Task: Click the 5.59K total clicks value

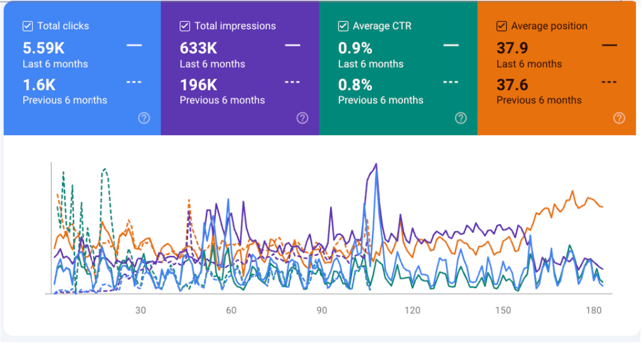Action: pos(44,48)
